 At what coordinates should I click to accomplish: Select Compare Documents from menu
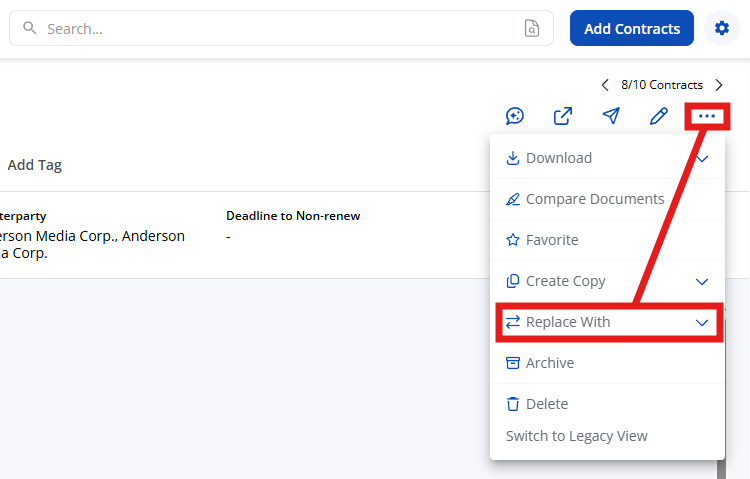(594, 199)
